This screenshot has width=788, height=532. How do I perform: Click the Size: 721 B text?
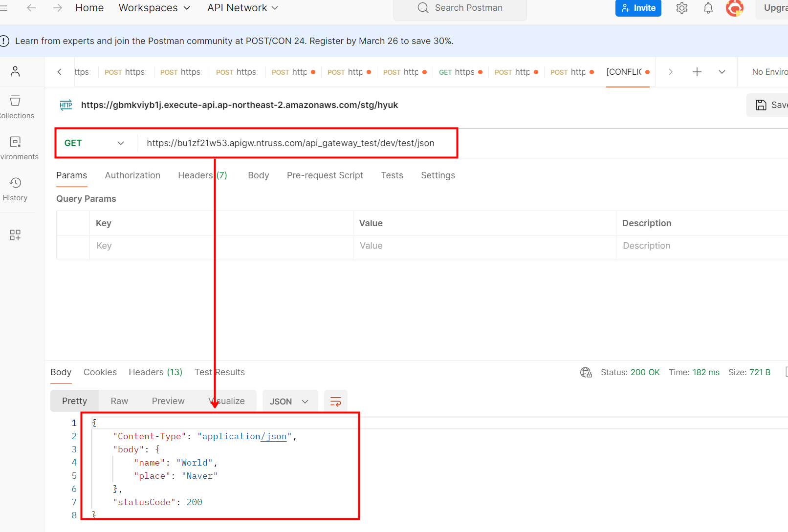click(749, 372)
